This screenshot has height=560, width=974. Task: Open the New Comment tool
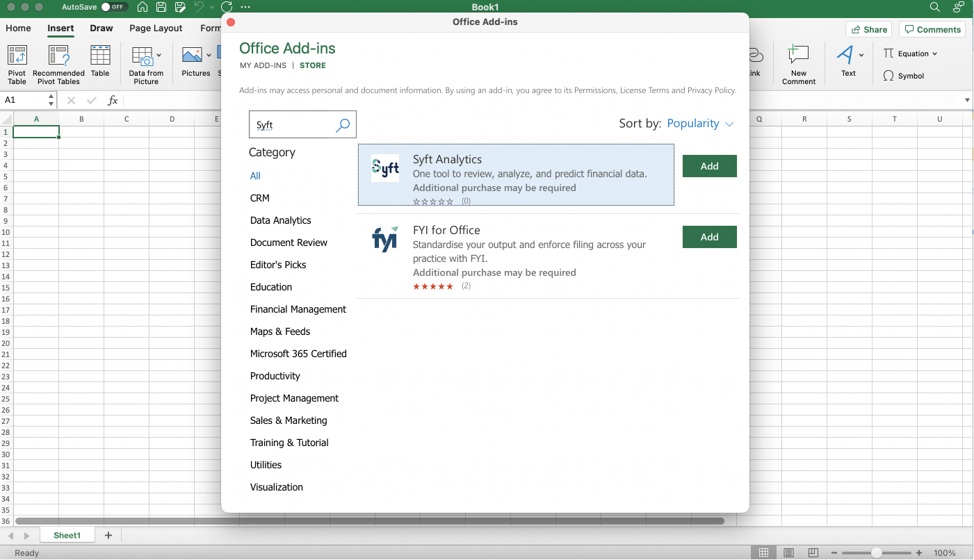(x=798, y=63)
